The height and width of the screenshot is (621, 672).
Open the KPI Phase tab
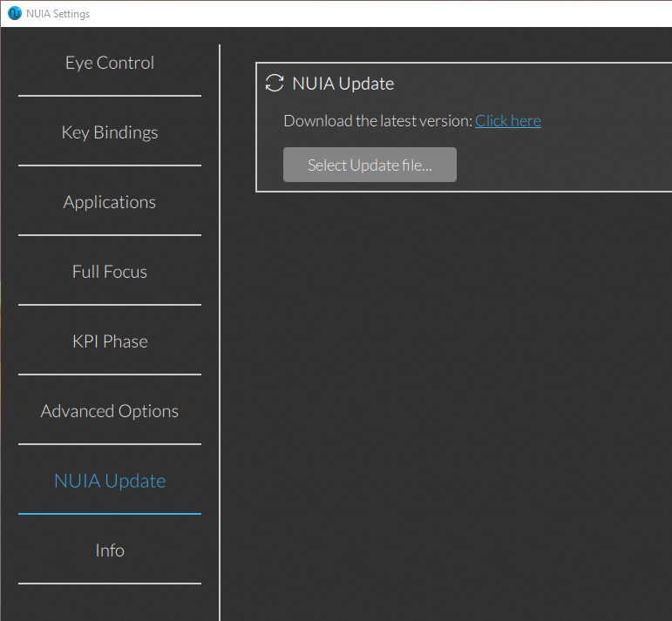tap(110, 341)
